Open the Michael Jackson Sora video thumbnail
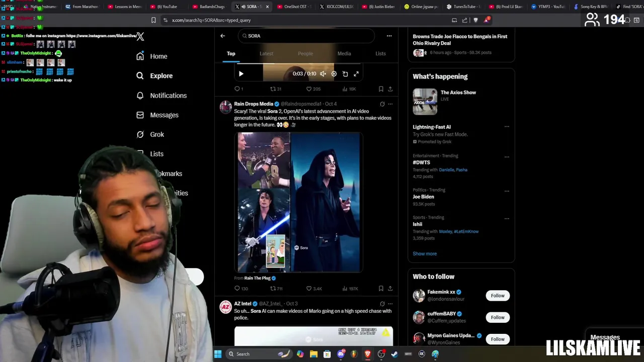644x362 pixels. (299, 202)
